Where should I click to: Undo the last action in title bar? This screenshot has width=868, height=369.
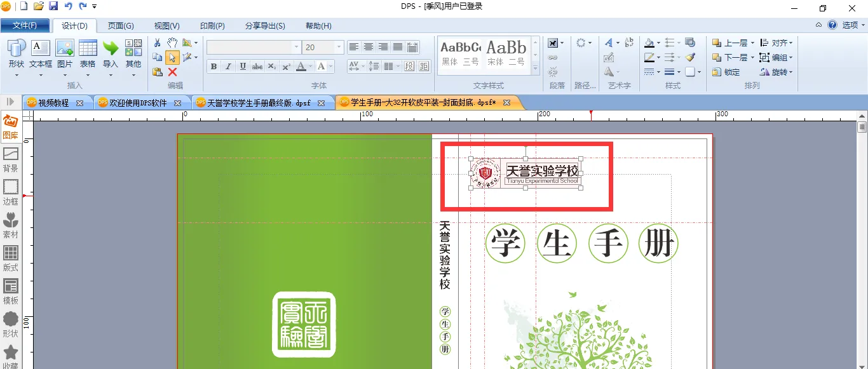(x=69, y=6)
